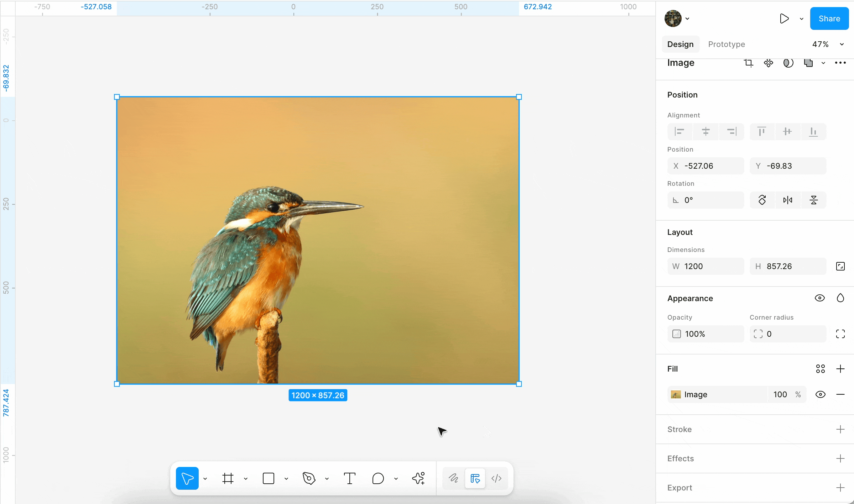Select the Rectangle shape tool
Viewport: 854px width, 504px height.
click(x=269, y=478)
